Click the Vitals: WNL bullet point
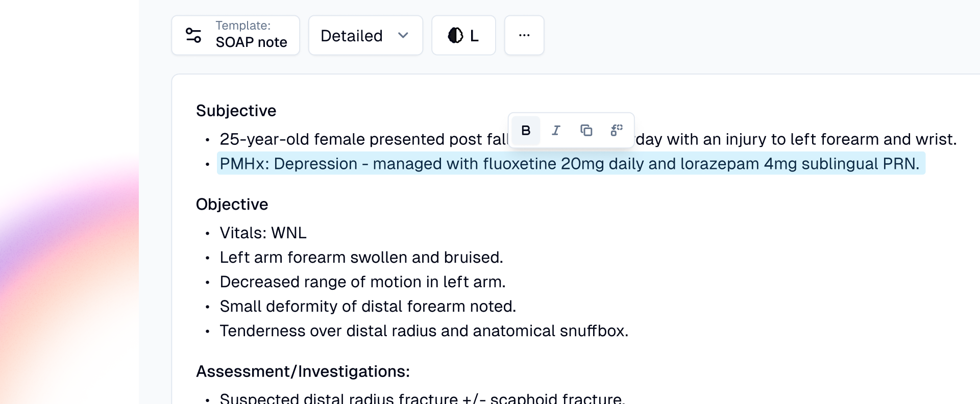The width and height of the screenshot is (980, 404). pos(262,233)
